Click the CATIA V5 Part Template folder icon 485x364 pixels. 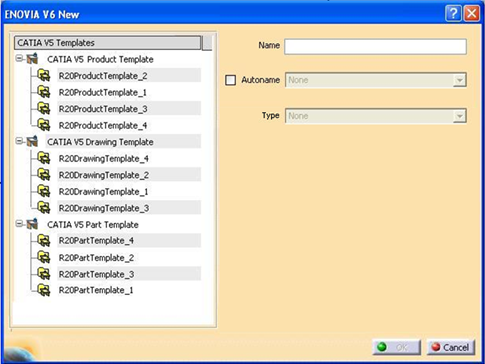tap(32, 224)
